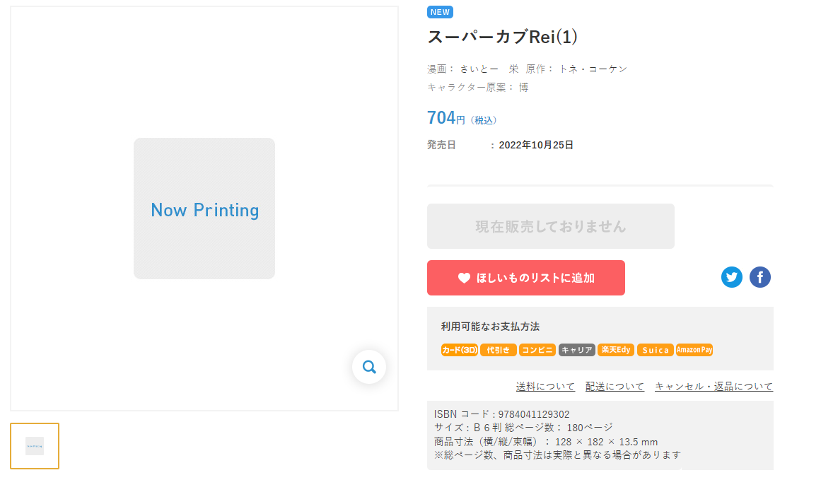Screen dimensions: 821x504
Task: Click the コンビニ payment badge
Action: [537, 350]
